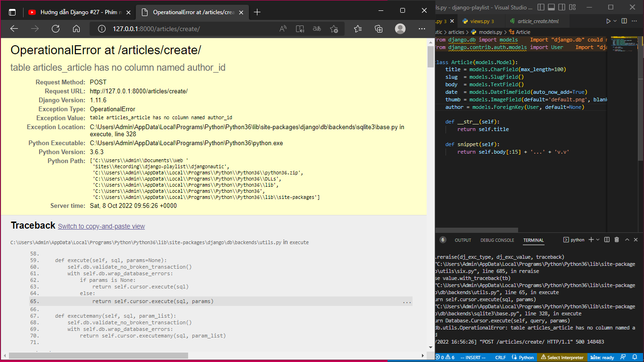644x362 pixels.
Task: Run Python file with play icon
Action: (x=608, y=21)
